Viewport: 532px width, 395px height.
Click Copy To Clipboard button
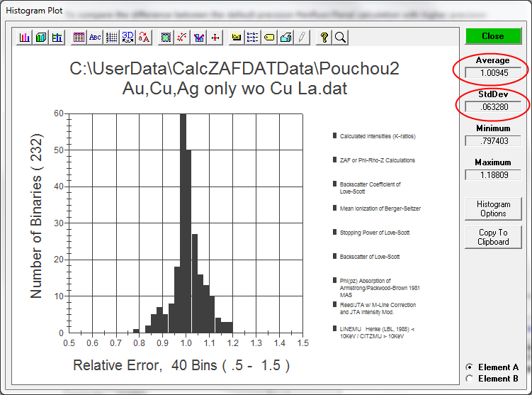click(493, 237)
